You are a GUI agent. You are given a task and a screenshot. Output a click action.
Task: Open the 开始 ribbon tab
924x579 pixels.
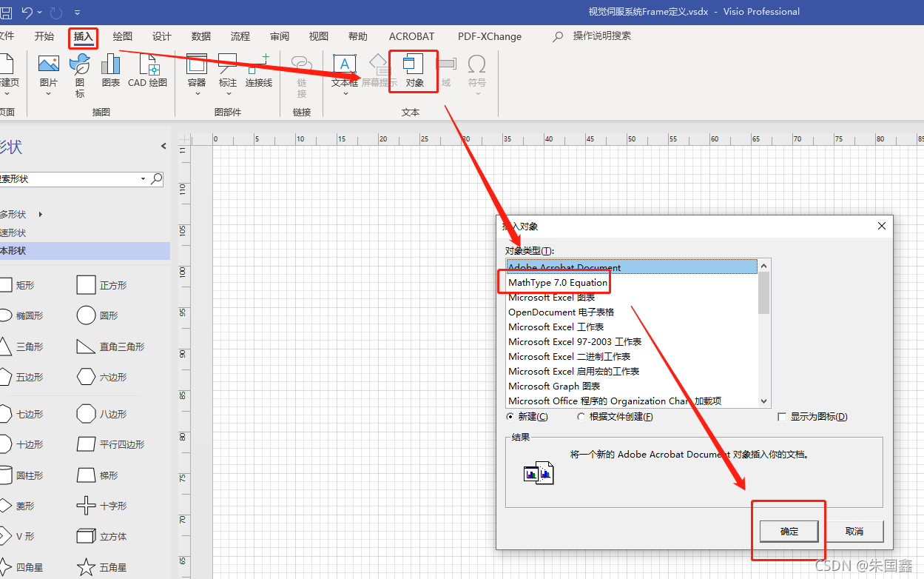click(x=44, y=36)
